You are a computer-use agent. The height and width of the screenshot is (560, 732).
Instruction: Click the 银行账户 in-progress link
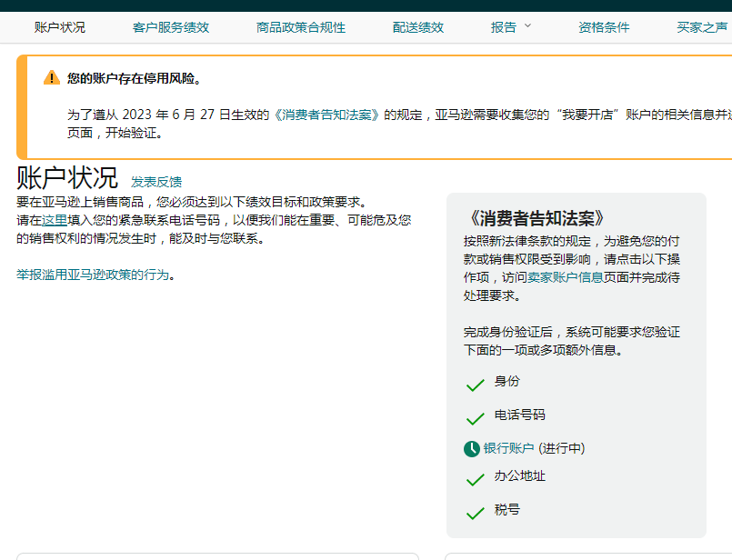click(509, 448)
